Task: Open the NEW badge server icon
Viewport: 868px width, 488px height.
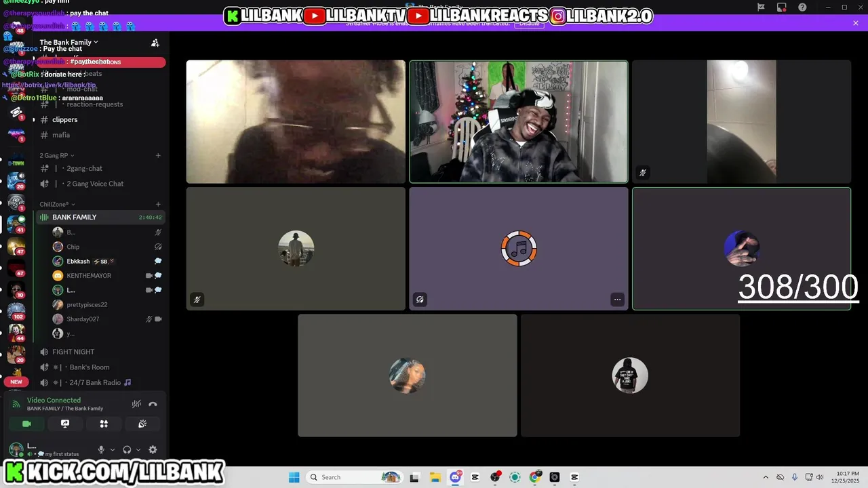Action: click(x=16, y=382)
